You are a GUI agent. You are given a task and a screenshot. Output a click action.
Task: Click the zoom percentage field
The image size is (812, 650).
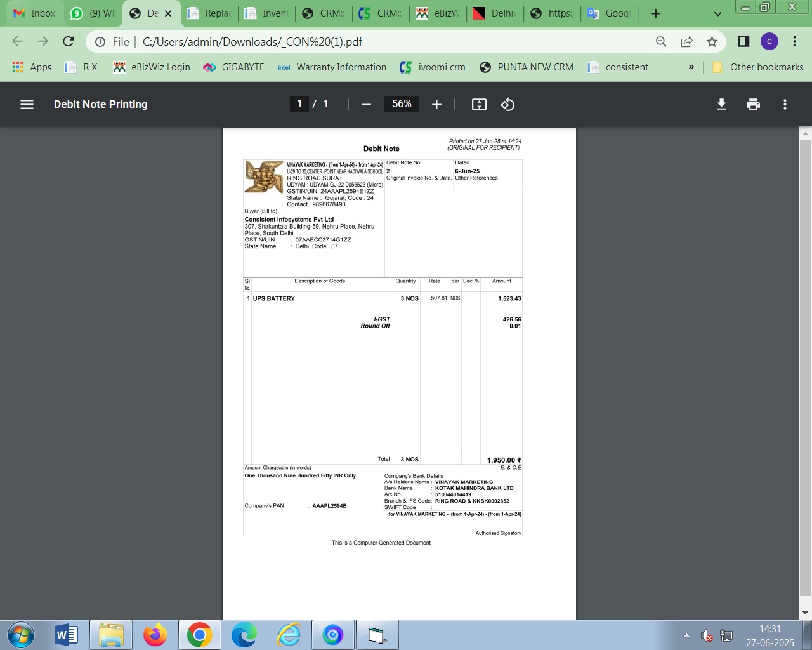point(402,104)
